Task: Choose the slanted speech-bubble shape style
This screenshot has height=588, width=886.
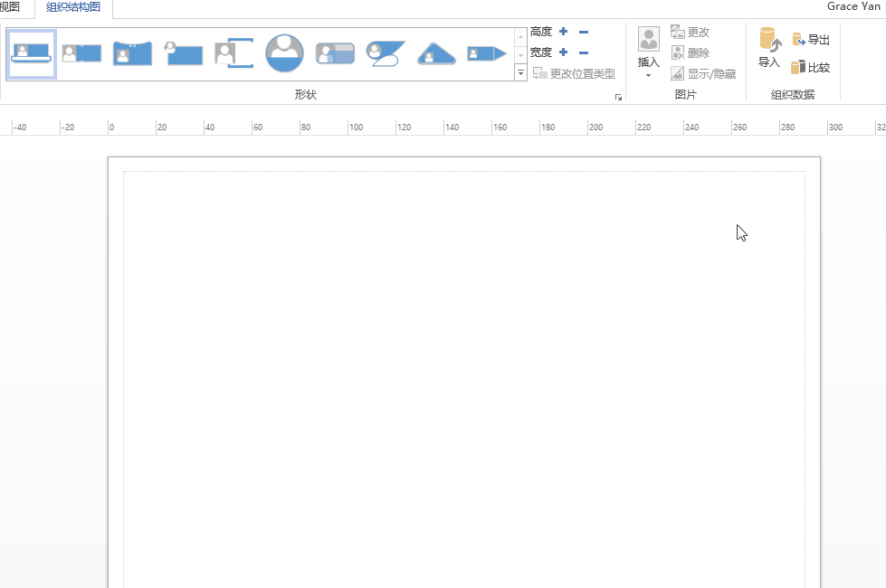Action: pyautogui.click(x=386, y=53)
